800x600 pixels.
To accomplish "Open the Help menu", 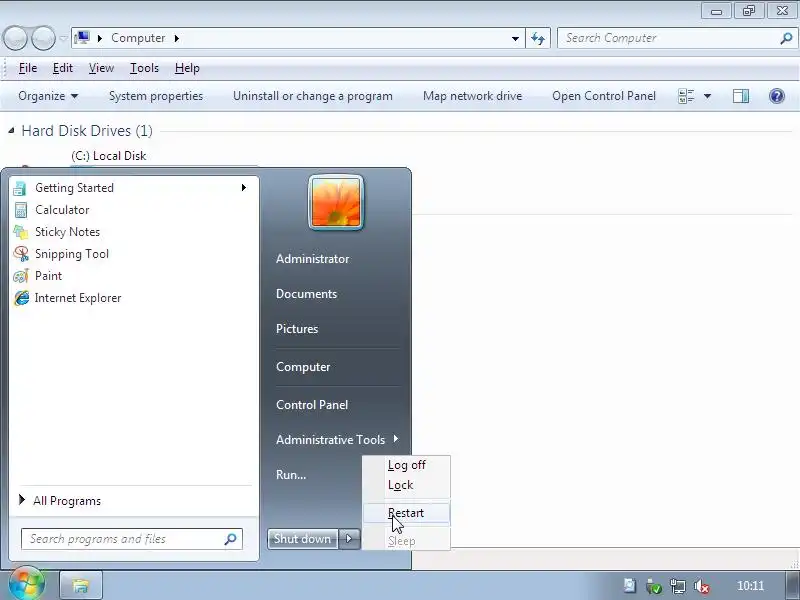I will 187,68.
